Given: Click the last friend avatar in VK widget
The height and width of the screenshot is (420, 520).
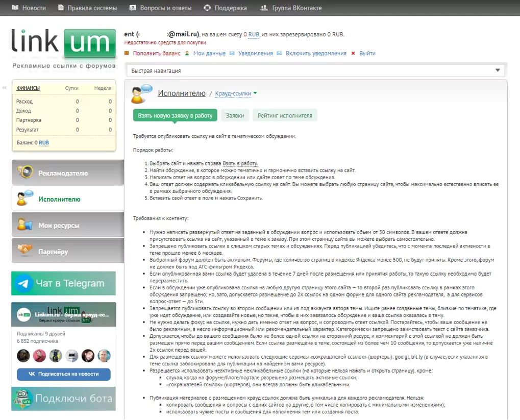Looking at the screenshot, I should click(104, 356).
